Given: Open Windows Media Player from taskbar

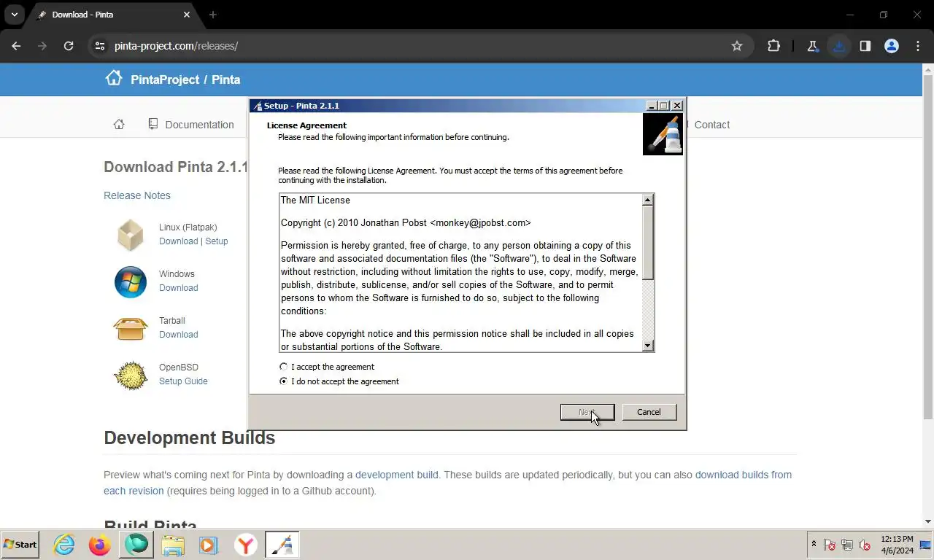Looking at the screenshot, I should (x=209, y=545).
